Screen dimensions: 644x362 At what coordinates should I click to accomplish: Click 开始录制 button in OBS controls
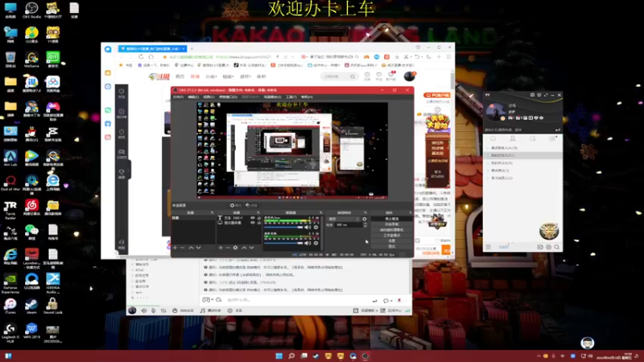click(392, 224)
